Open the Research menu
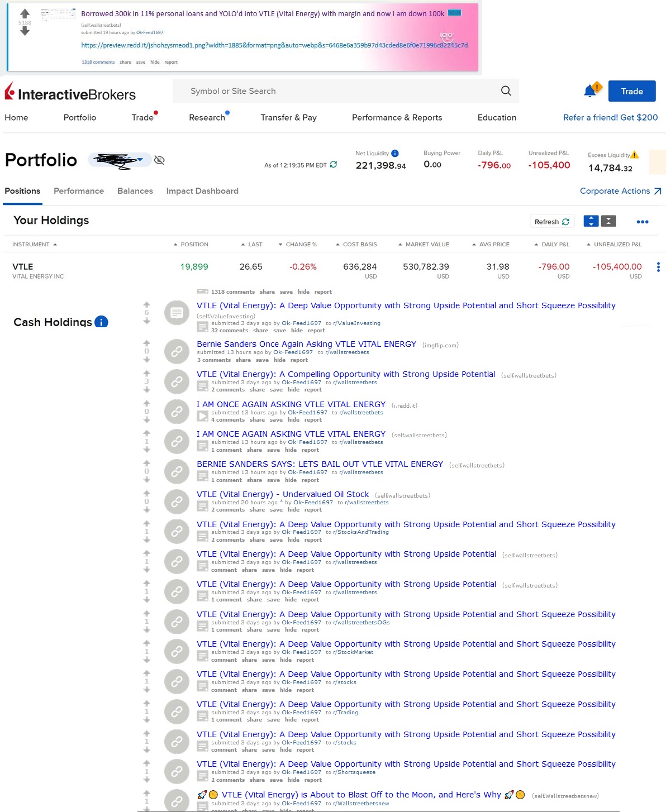Screen dimensions: 666x812 pyautogui.click(x=207, y=117)
